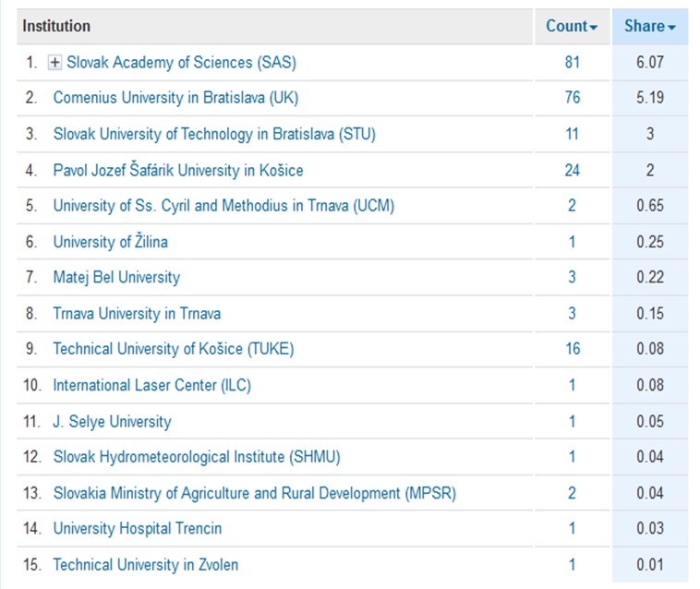Open J. Selye University link
Image resolution: width=700 pixels, height=589 pixels.
tap(112, 421)
